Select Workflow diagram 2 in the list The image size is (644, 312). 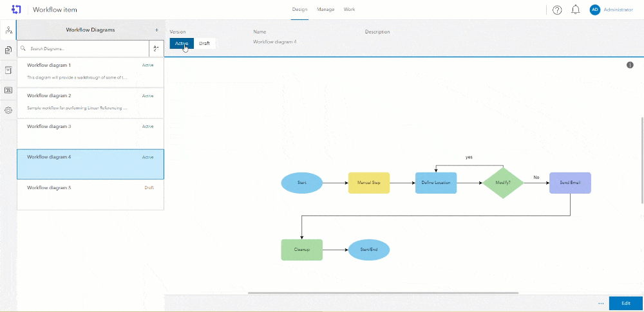pyautogui.click(x=90, y=103)
